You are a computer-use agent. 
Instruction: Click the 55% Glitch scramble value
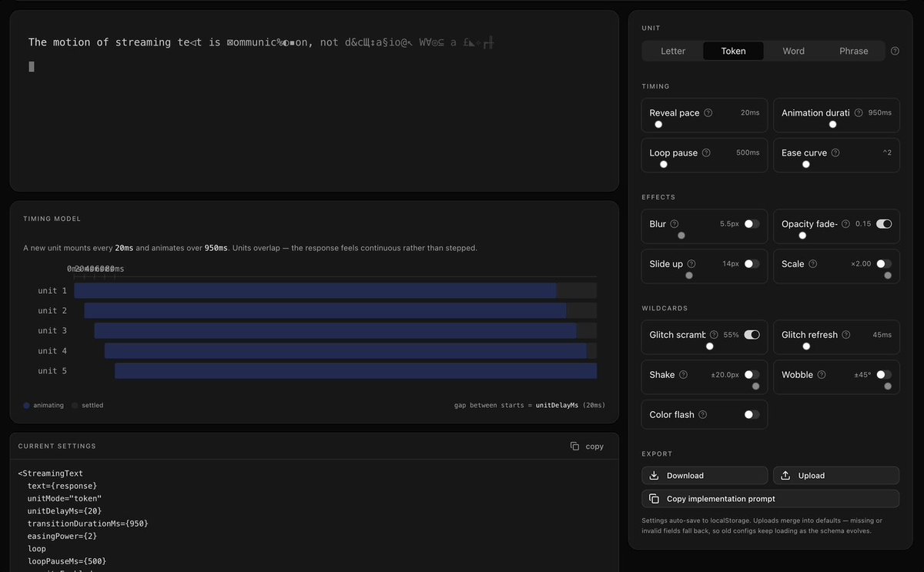pos(731,335)
